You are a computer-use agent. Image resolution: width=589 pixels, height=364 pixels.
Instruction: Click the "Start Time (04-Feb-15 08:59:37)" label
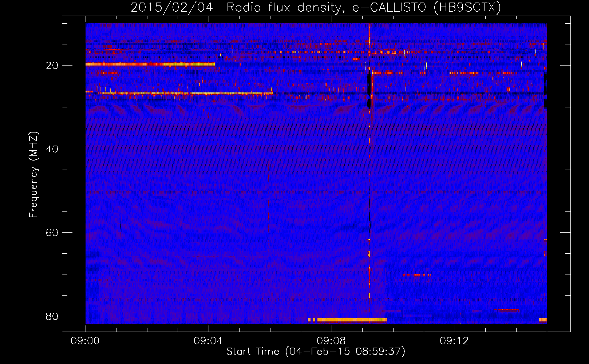click(316, 352)
